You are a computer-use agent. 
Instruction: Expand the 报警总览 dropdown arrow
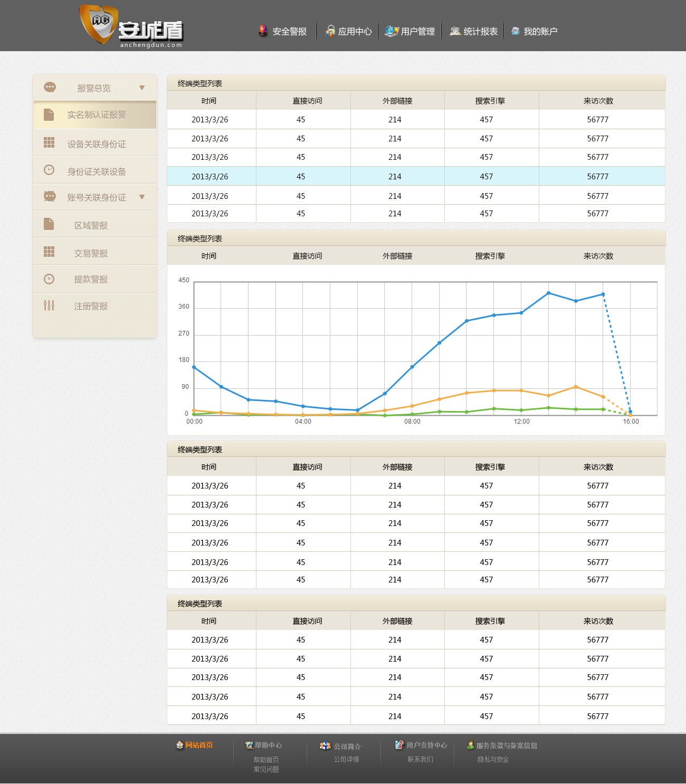click(x=142, y=88)
